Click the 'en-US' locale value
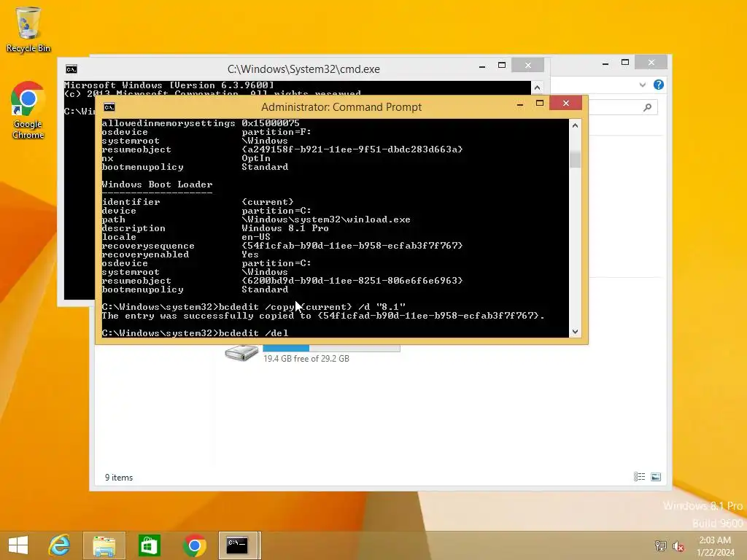The width and height of the screenshot is (747, 560). pyautogui.click(x=256, y=237)
